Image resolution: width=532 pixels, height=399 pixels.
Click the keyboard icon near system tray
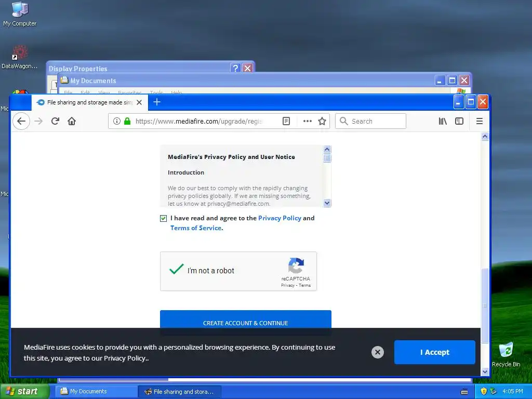point(464,392)
